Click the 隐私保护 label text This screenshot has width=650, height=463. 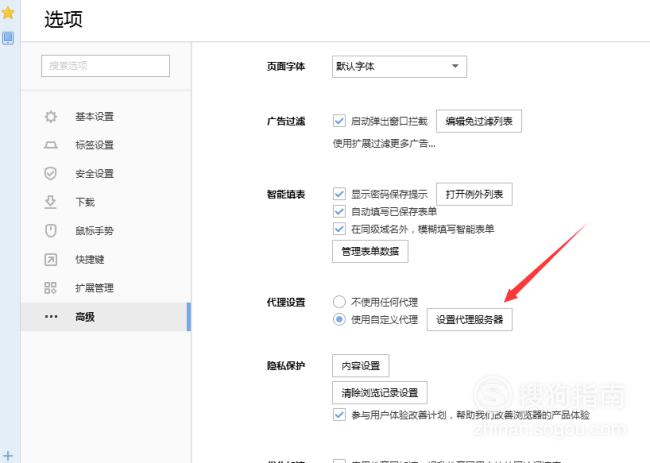pyautogui.click(x=286, y=366)
